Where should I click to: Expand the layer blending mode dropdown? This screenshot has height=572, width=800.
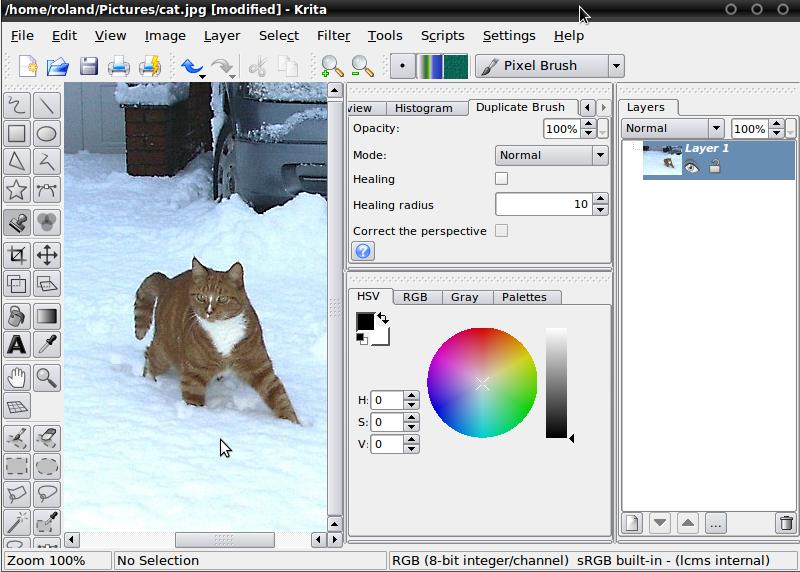tap(672, 128)
